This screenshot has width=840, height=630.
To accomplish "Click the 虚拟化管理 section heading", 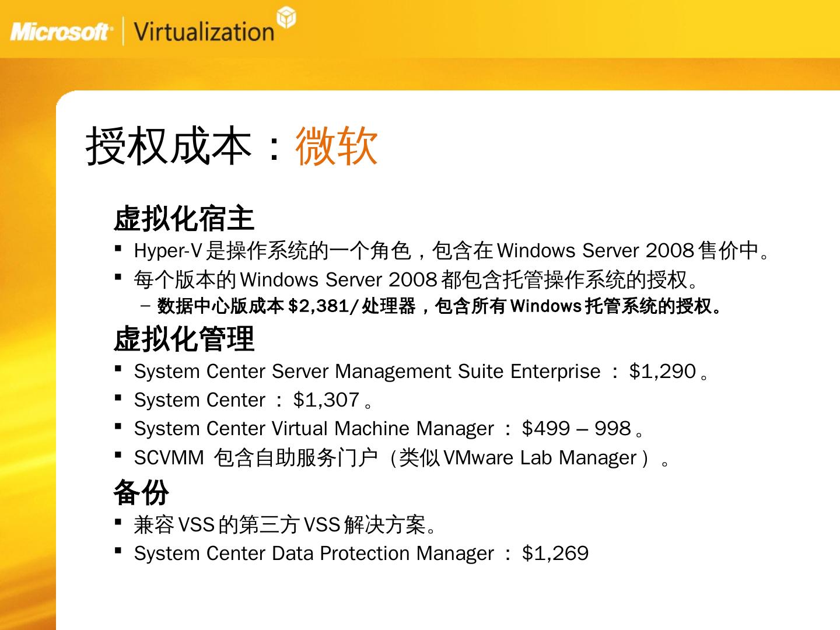I will [184, 339].
